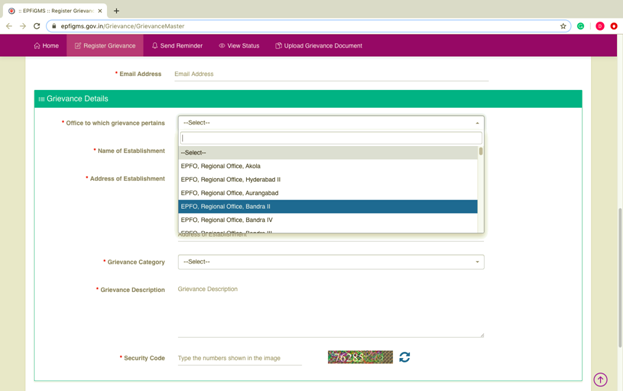Open the Grievance Category dropdown

click(331, 262)
